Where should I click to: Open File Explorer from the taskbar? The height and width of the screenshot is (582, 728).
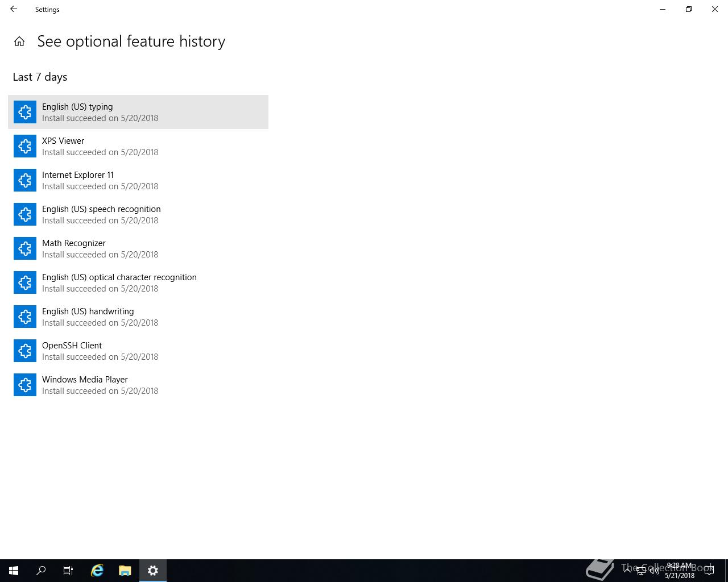pyautogui.click(x=125, y=571)
